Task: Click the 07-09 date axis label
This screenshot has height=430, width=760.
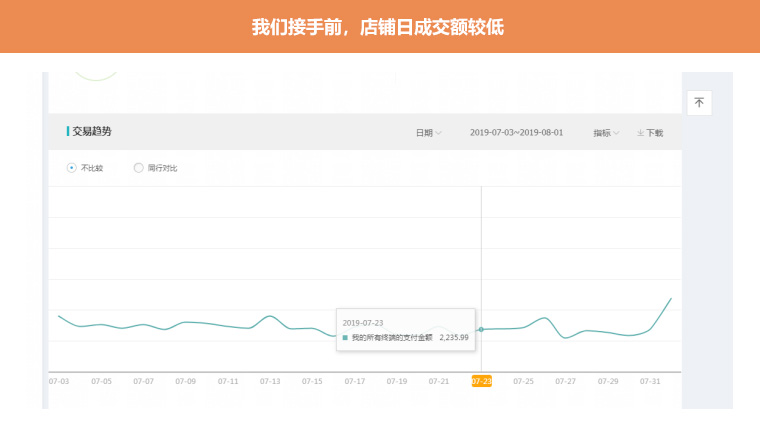Action: click(x=186, y=381)
